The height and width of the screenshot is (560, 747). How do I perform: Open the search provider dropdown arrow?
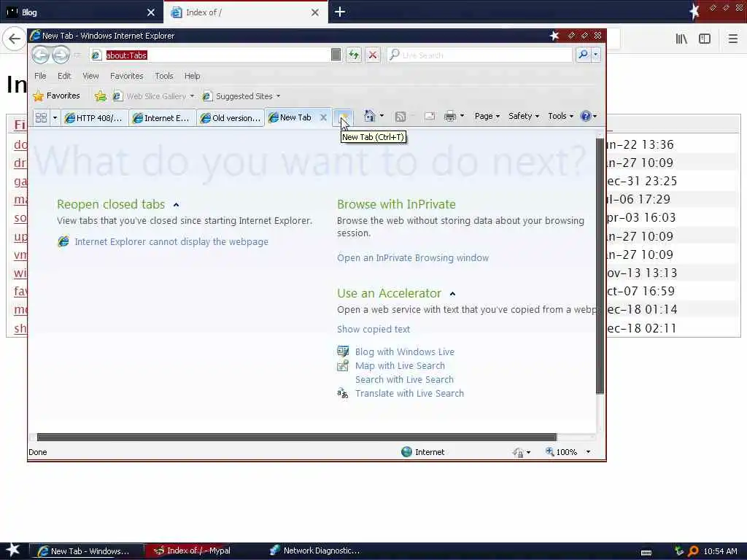pos(595,55)
